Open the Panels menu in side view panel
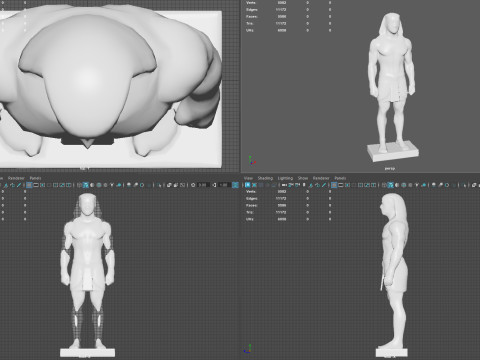 (x=340, y=178)
